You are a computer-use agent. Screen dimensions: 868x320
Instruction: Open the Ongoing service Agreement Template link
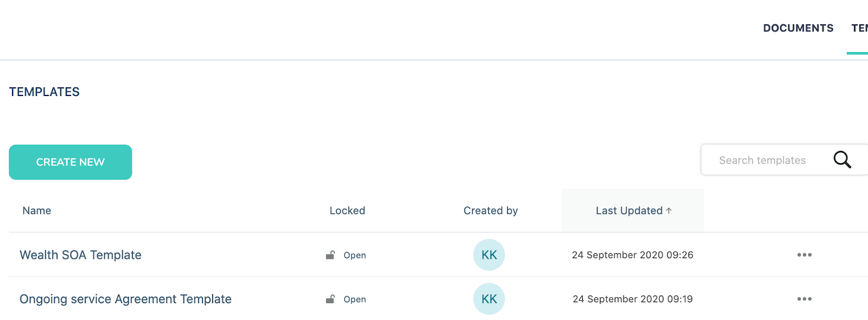pos(125,299)
